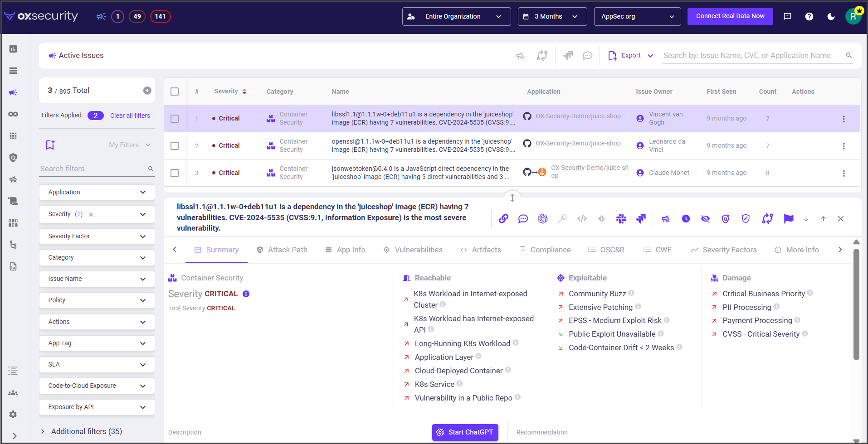
Task: Click the Clear all filters link
Action: click(x=130, y=116)
